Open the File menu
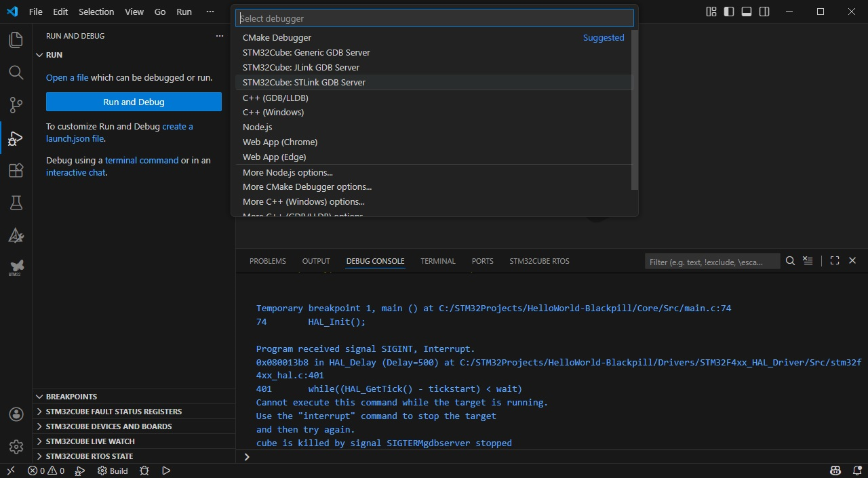 tap(36, 12)
